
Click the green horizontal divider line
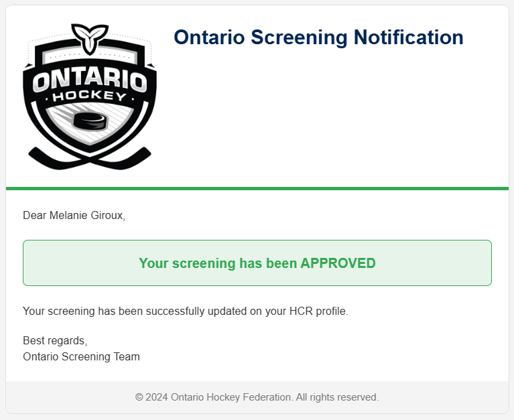[257, 188]
